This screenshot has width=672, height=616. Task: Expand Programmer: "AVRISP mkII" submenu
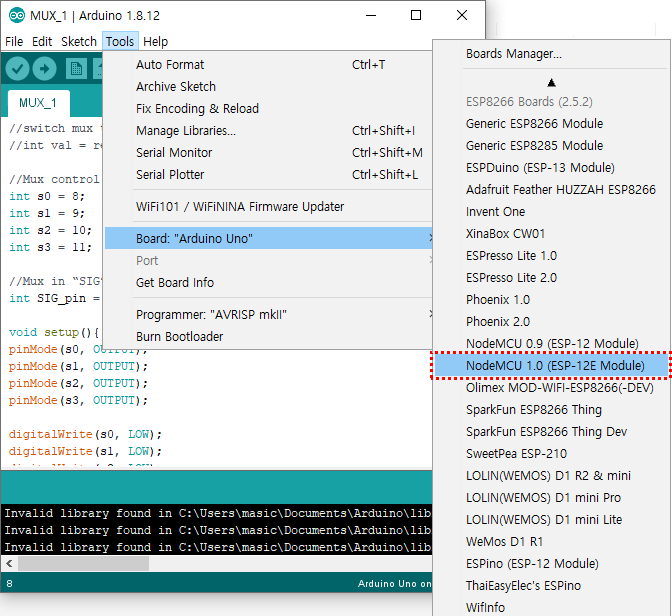pyautogui.click(x=268, y=315)
